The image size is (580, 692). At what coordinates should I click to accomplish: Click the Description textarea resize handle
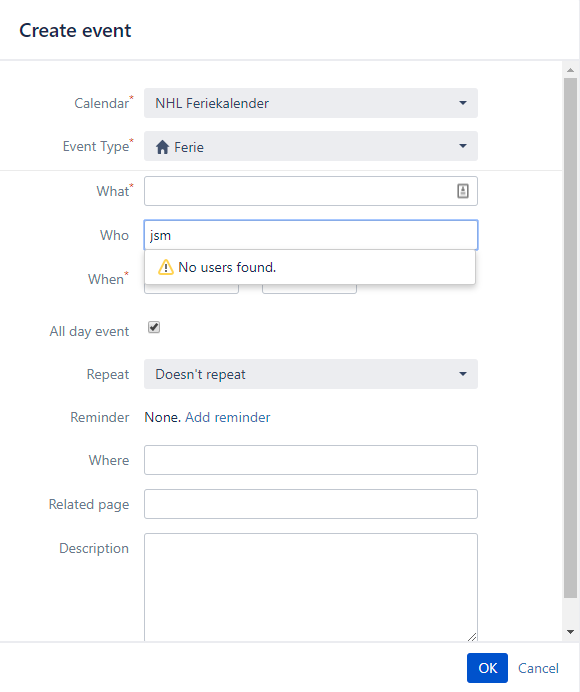tap(472, 636)
